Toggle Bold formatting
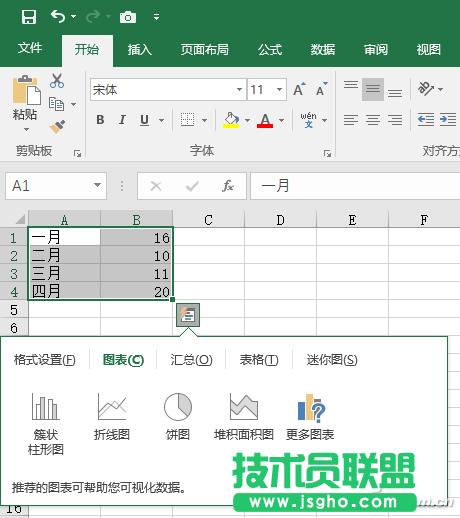The image size is (460, 518). [x=100, y=120]
